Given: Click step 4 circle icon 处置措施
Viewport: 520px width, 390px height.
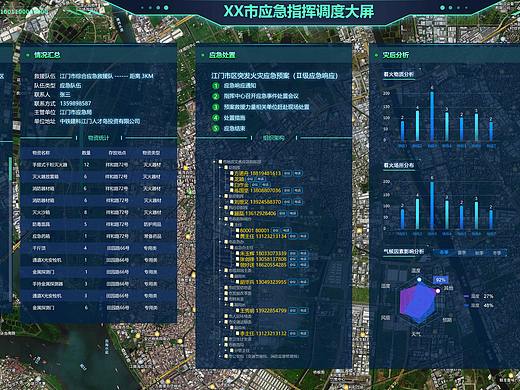Looking at the screenshot, I should pyautogui.click(x=216, y=118).
